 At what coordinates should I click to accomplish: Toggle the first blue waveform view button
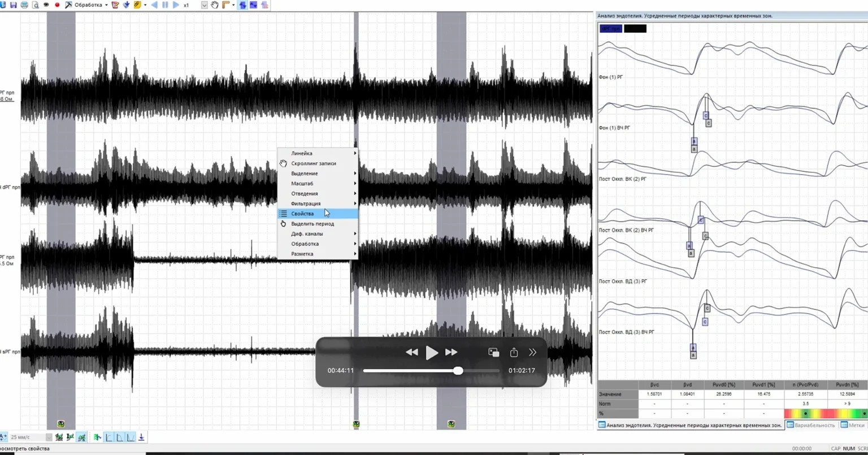point(242,5)
